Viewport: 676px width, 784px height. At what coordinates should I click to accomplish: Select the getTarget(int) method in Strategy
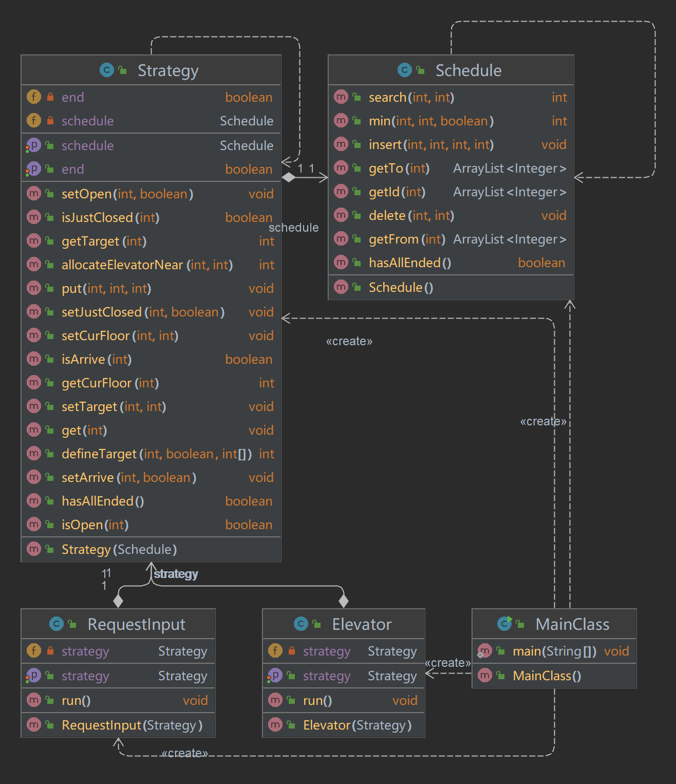pos(151,241)
